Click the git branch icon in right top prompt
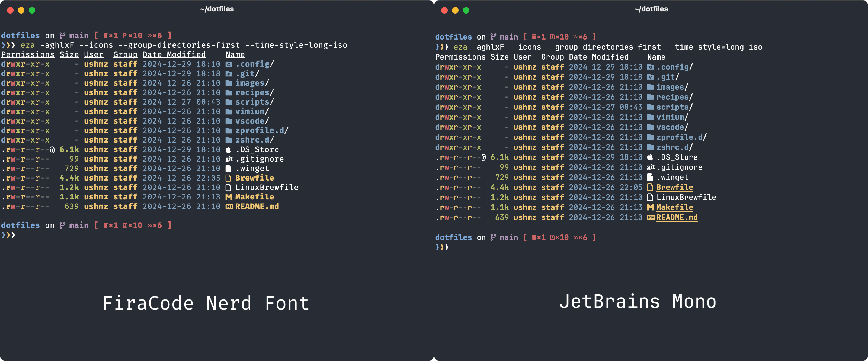Image resolution: width=868 pixels, height=361 pixels. click(x=493, y=37)
